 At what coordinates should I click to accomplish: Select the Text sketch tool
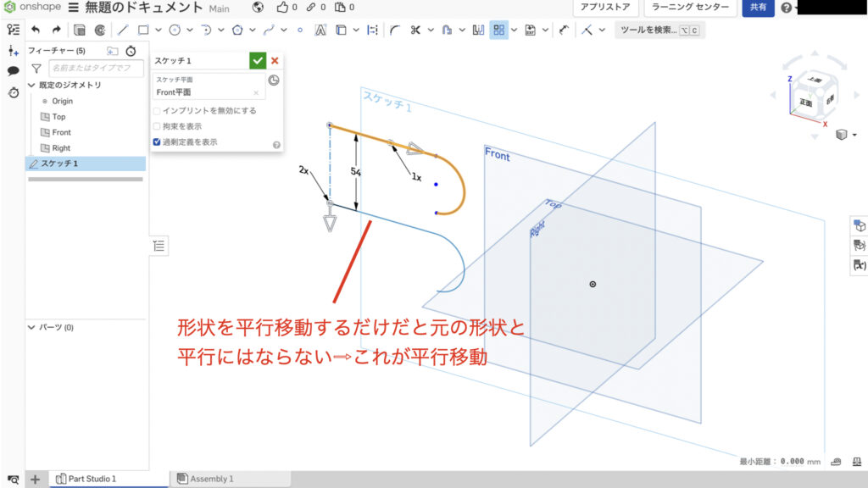[x=320, y=30]
